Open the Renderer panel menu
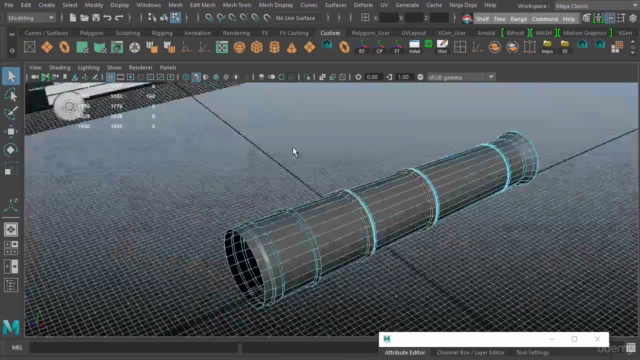Image resolution: width=640 pixels, height=360 pixels. (x=140, y=67)
